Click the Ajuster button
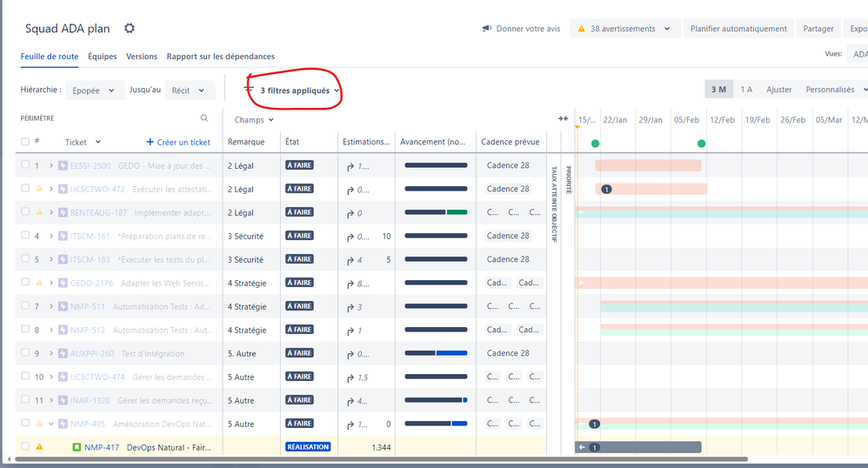 pos(779,90)
